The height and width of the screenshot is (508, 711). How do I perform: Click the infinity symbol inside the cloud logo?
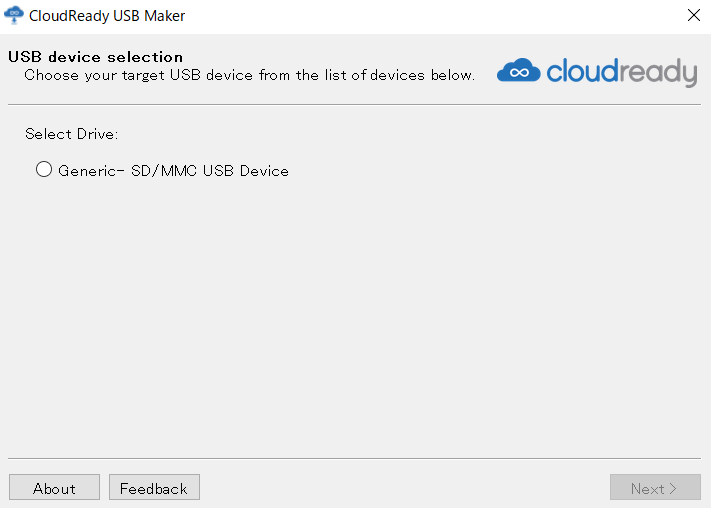click(519, 73)
